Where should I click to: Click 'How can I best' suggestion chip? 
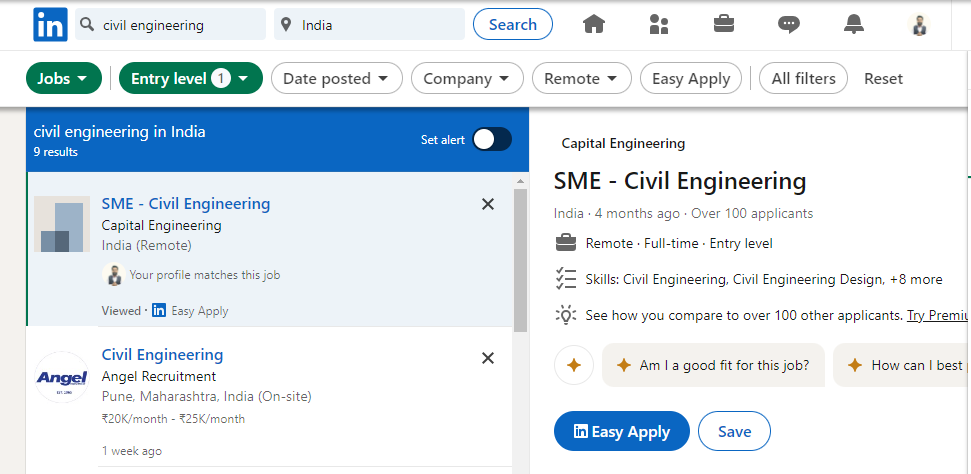click(x=902, y=365)
